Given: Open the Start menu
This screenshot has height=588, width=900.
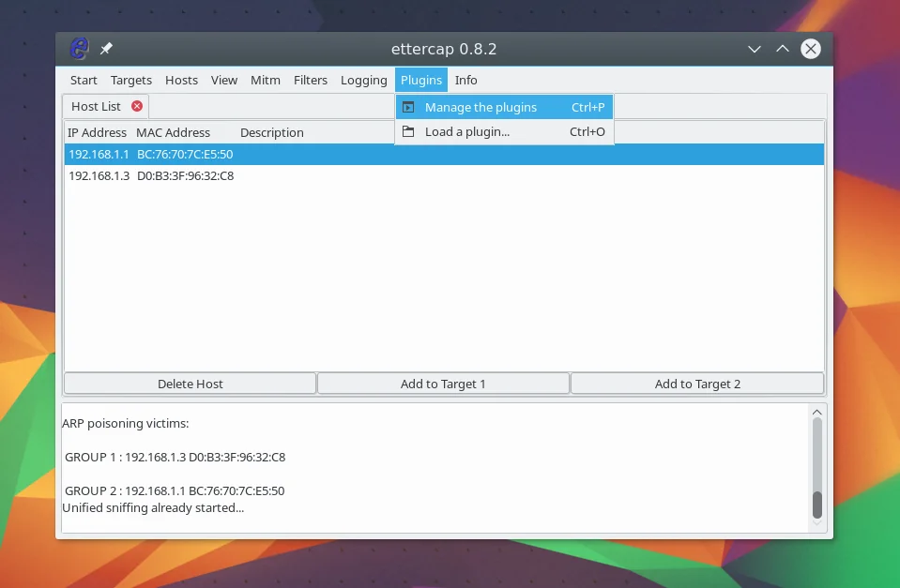Looking at the screenshot, I should tap(84, 81).
